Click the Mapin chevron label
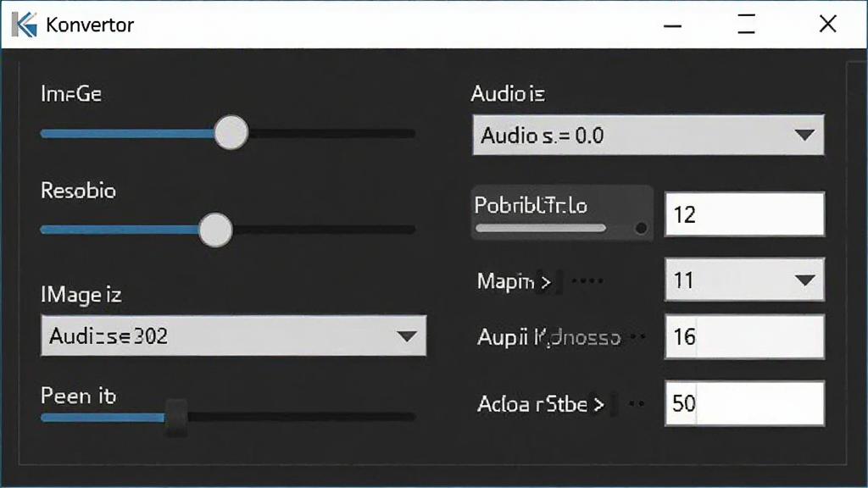This screenshot has width=868, height=488. [515, 281]
